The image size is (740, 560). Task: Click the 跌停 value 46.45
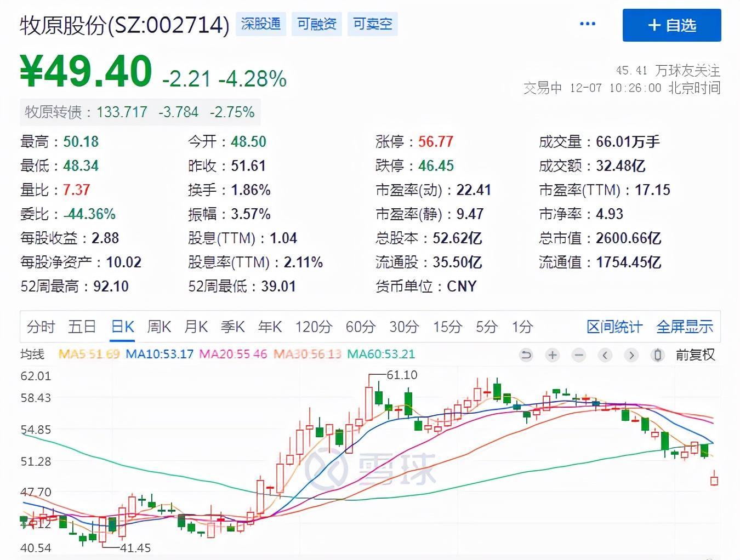tap(436, 166)
